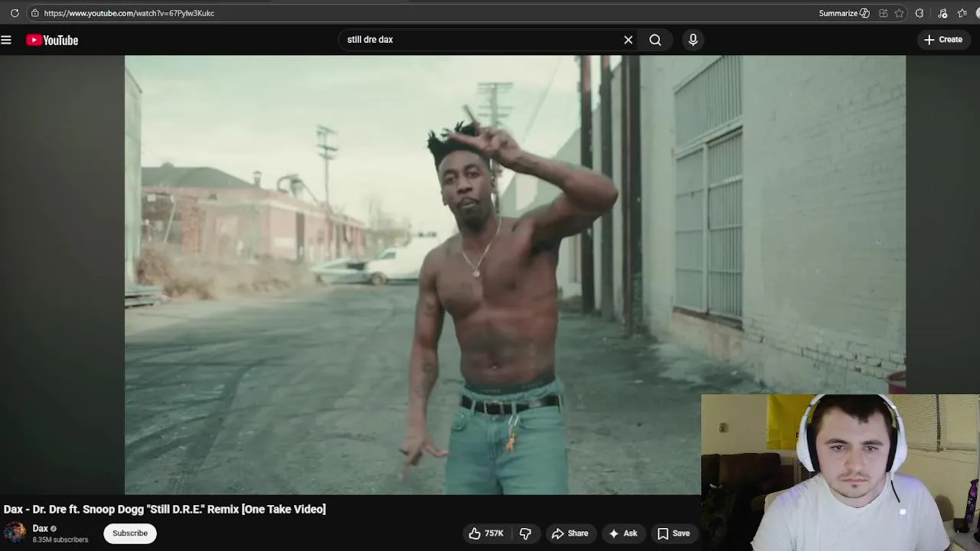Reload the page with the browser refresh icon
Screen dimensions: 980x551
pyautogui.click(x=15, y=13)
